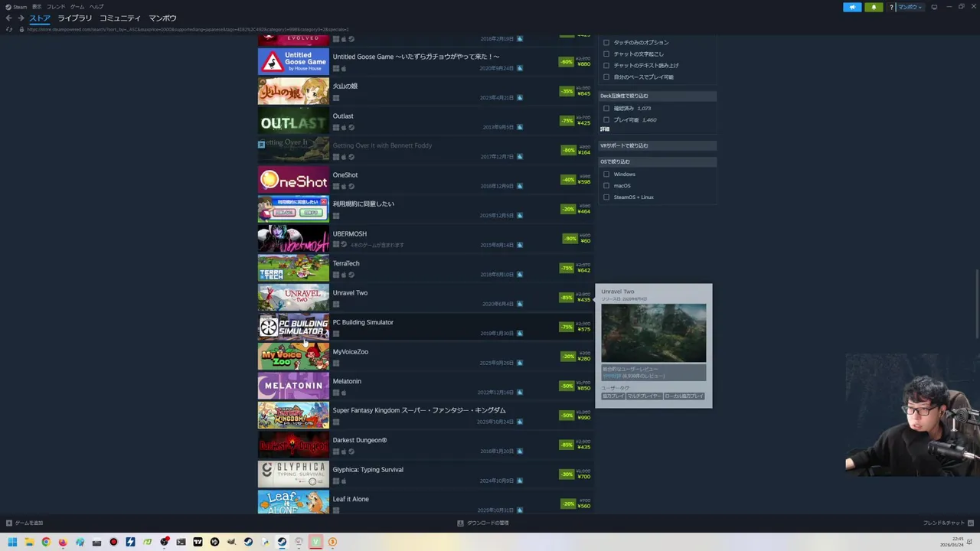Open the green notifications bell
This screenshot has width=980, height=551.
874,7
